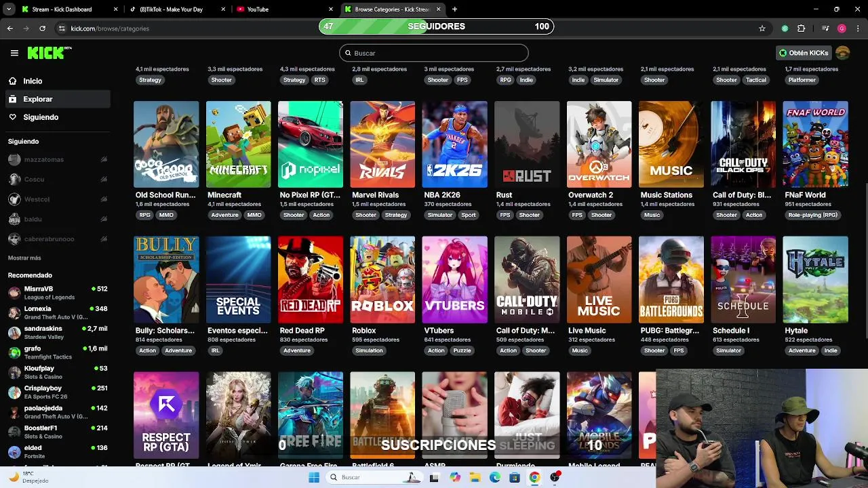Open grafo's avatar in Recomendado

[x=14, y=352]
